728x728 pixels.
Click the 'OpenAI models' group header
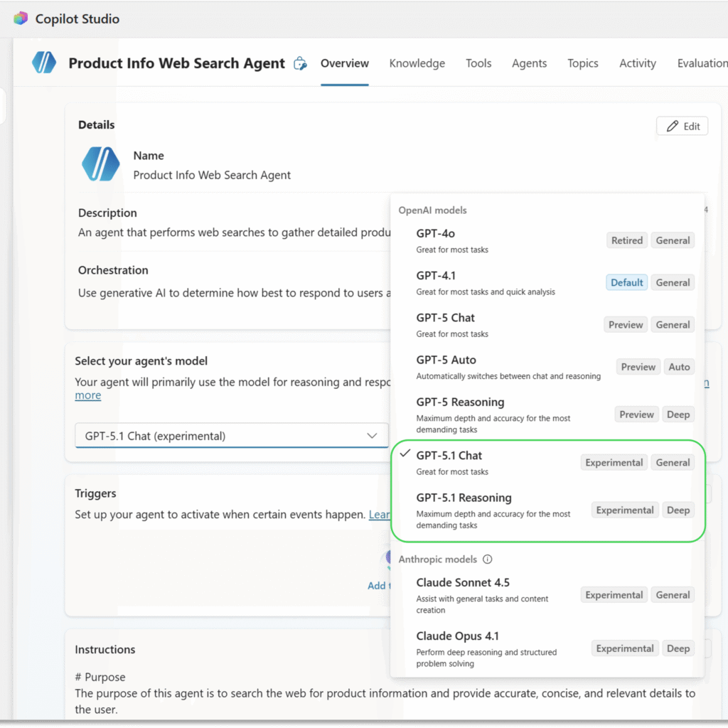tap(432, 210)
